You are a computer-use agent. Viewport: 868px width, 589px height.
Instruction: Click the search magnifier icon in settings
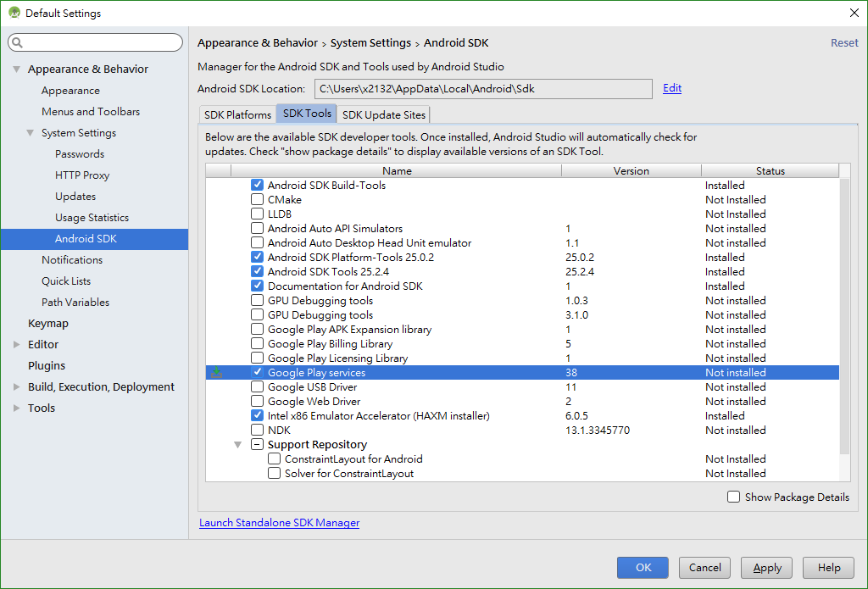click(17, 42)
